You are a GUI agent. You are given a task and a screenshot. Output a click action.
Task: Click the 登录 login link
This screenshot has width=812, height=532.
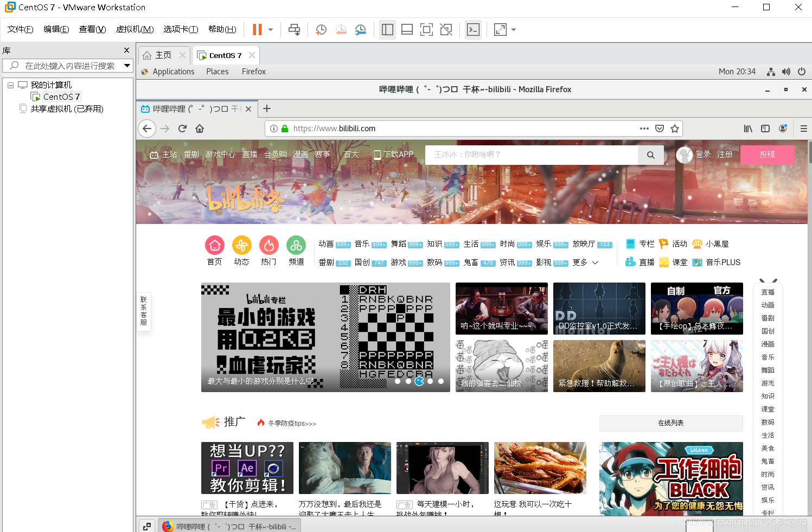point(703,155)
